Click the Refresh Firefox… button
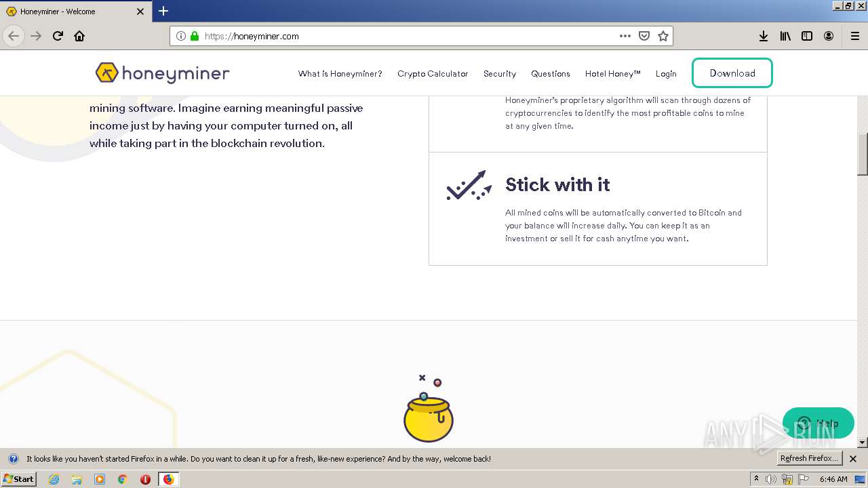The image size is (868, 488). pyautogui.click(x=809, y=458)
